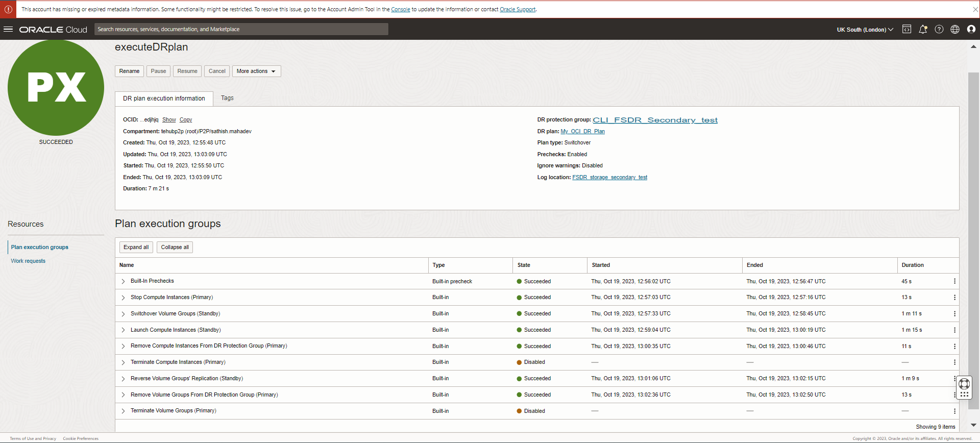The height and width of the screenshot is (443, 980).
Task: Switch to the Tags tab
Action: click(227, 98)
